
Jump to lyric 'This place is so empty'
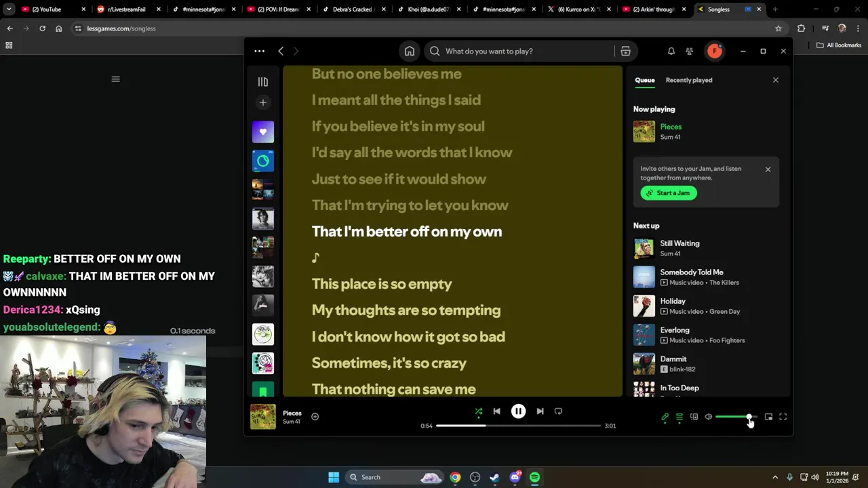(382, 284)
